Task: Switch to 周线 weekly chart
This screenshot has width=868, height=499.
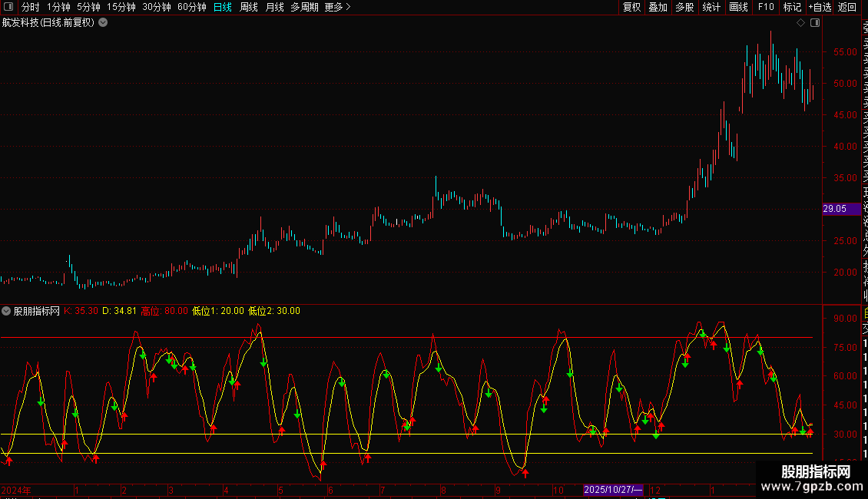Action: [249, 8]
